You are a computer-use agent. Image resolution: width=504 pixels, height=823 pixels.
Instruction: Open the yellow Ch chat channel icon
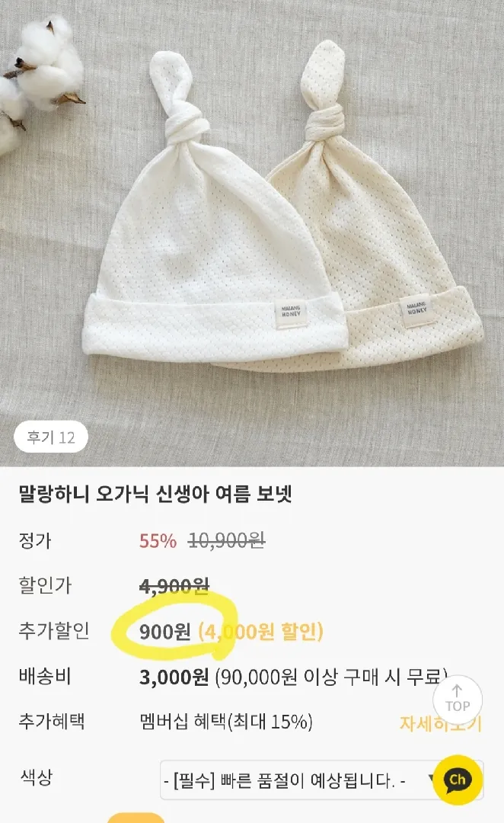tap(457, 780)
